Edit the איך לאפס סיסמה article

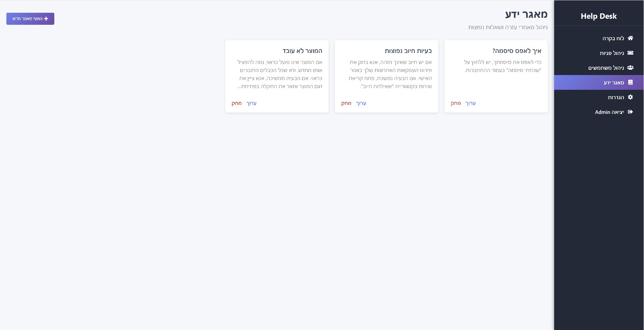[x=470, y=103]
